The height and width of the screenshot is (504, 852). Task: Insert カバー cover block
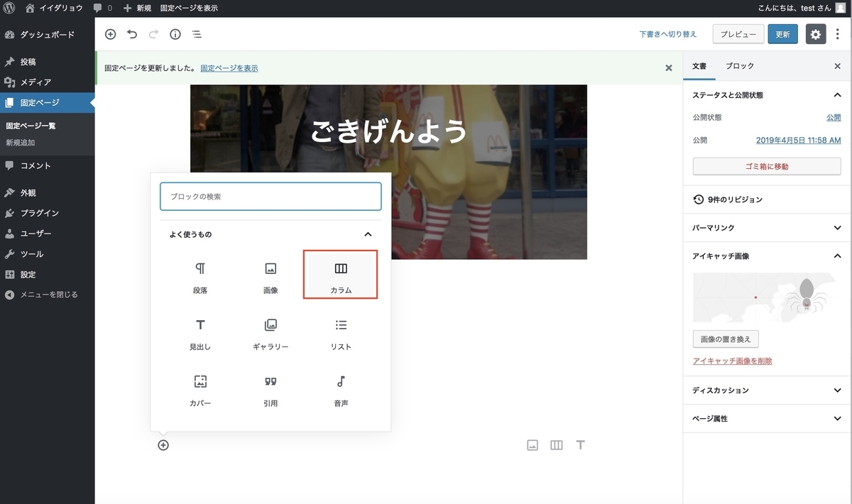tap(200, 390)
